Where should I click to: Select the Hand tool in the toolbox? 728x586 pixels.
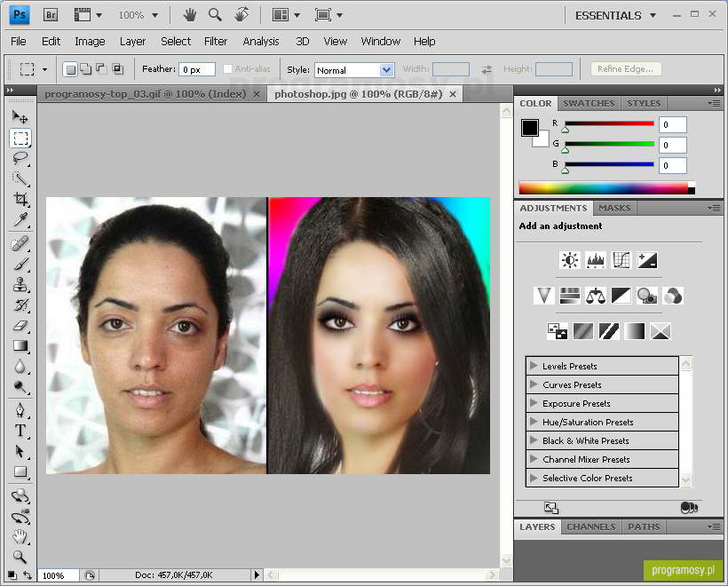(20, 537)
